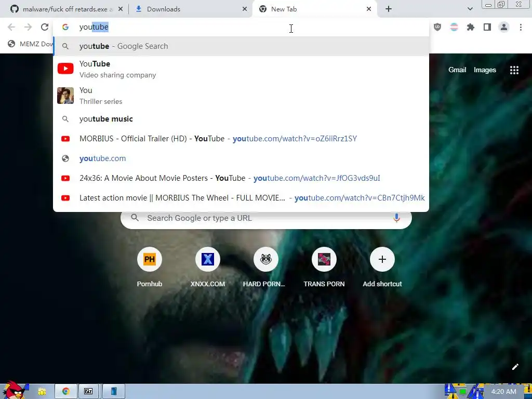Select YouTube Video sharing company suggestion

click(x=241, y=69)
